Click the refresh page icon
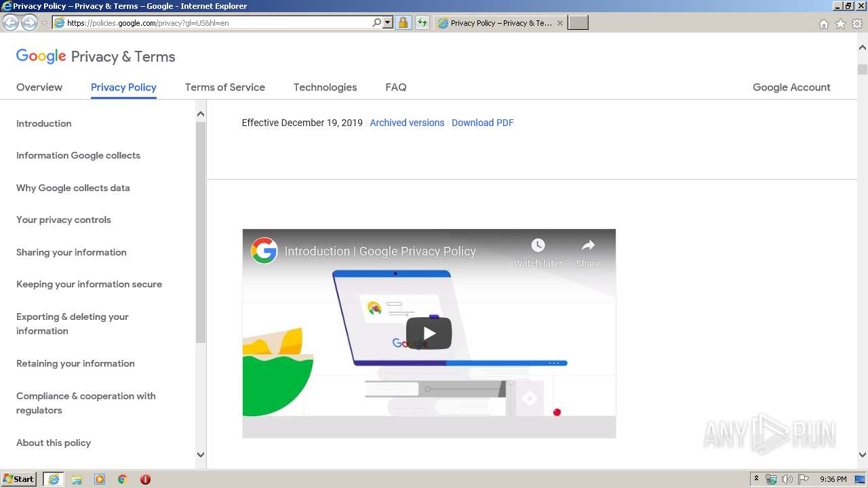This screenshot has width=868, height=488. tap(422, 23)
